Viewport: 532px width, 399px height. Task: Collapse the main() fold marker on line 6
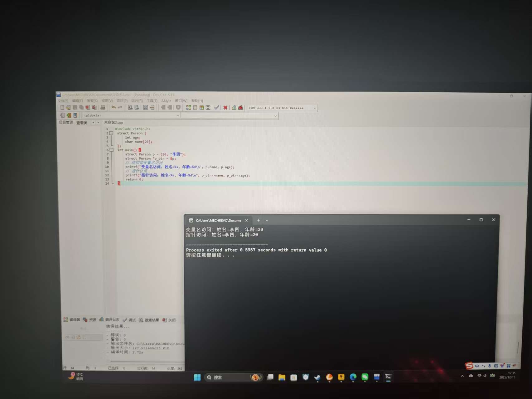(x=111, y=150)
